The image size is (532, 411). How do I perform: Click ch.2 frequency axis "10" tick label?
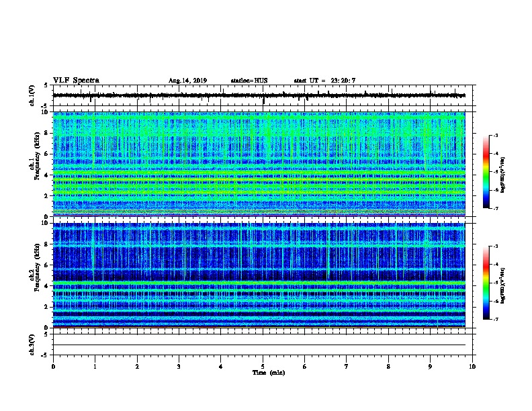(46, 223)
